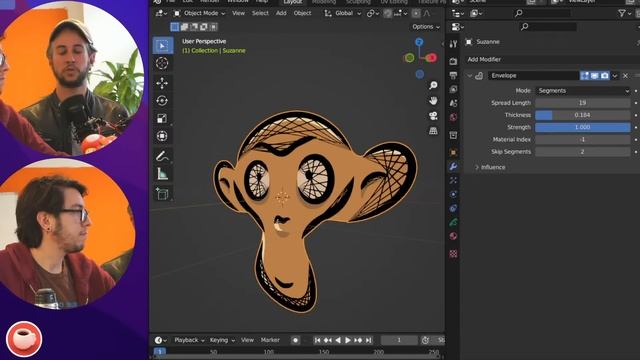Image resolution: width=640 pixels, height=360 pixels.
Task: Click the Strength slider
Action: pos(582,127)
